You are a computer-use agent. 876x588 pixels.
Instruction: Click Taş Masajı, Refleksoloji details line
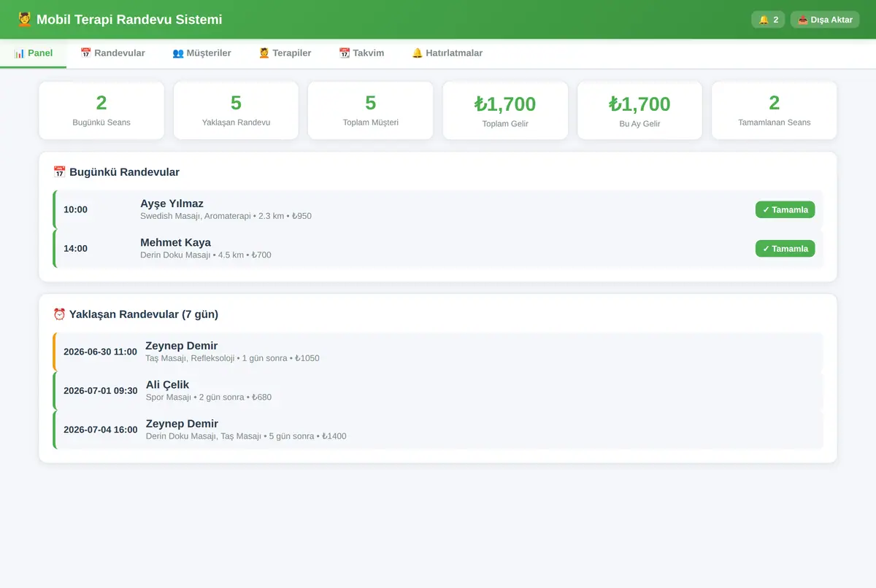tap(232, 358)
